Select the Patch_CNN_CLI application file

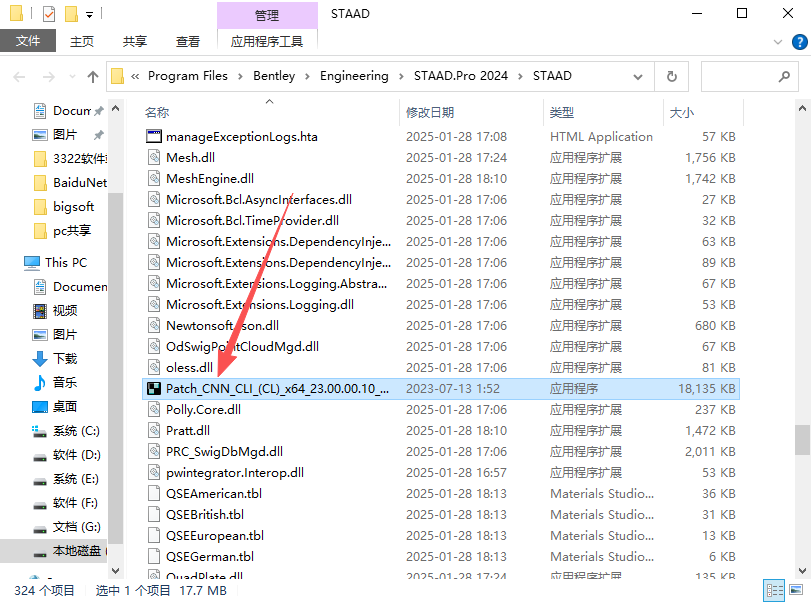coord(278,388)
